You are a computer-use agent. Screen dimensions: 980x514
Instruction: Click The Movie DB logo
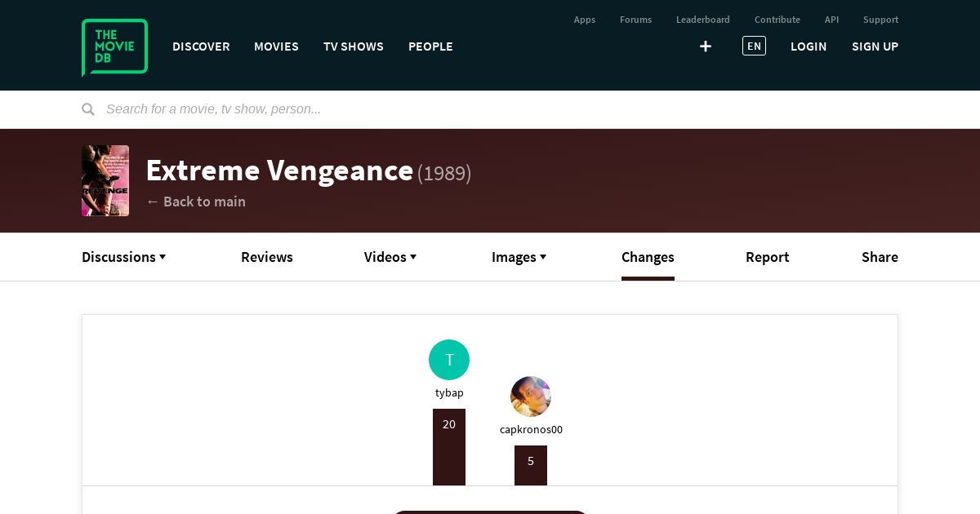point(114,47)
